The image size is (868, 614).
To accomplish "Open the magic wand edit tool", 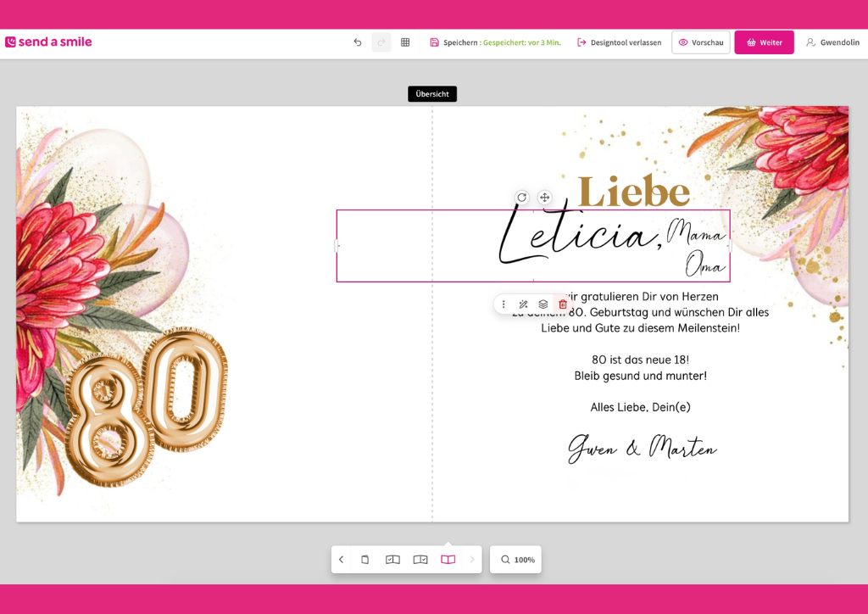I will (x=523, y=304).
